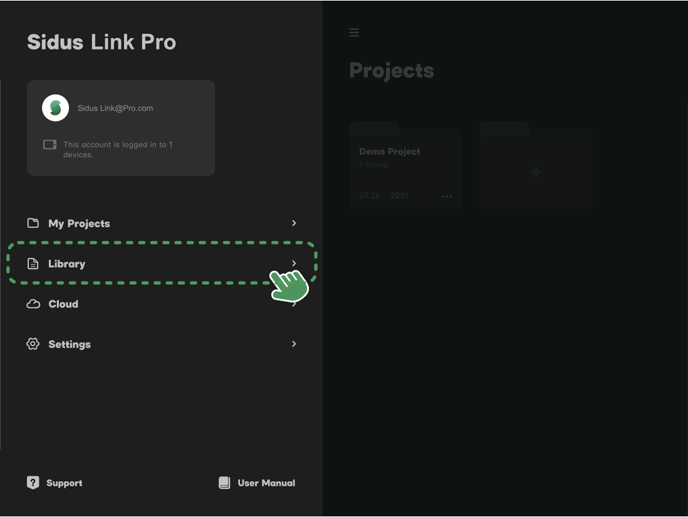688x517 pixels.
Task: Click the Sidus account avatar
Action: tap(55, 108)
